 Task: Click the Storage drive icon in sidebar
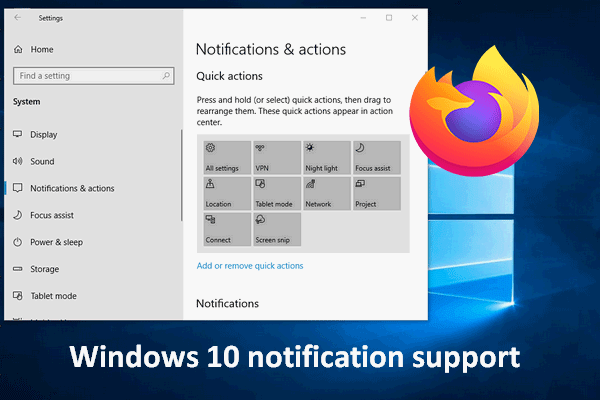click(x=18, y=269)
